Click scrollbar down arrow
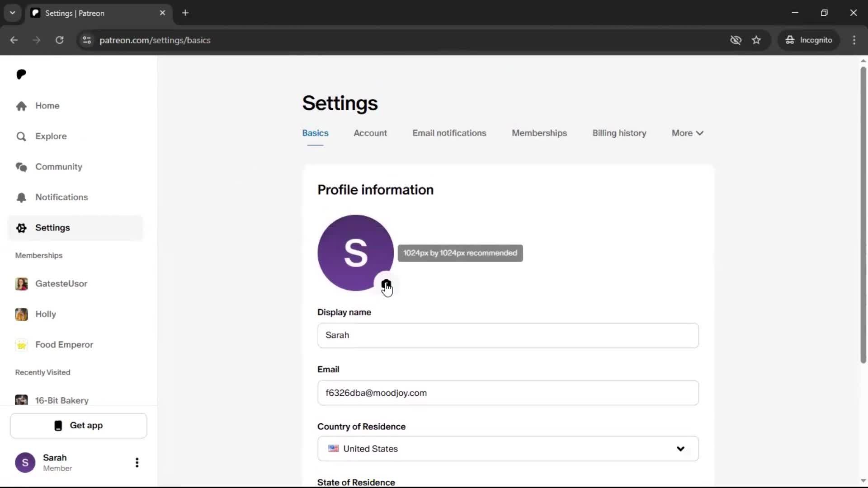 tap(863, 481)
